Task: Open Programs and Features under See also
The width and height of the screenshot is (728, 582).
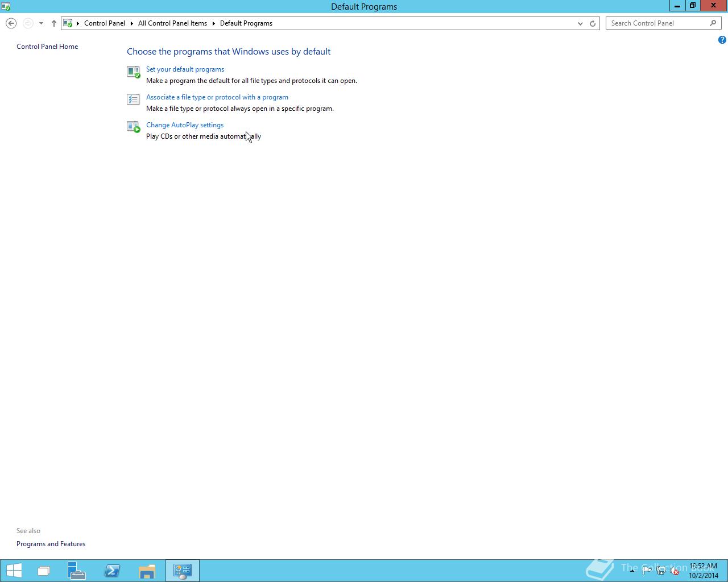Action: [x=51, y=544]
